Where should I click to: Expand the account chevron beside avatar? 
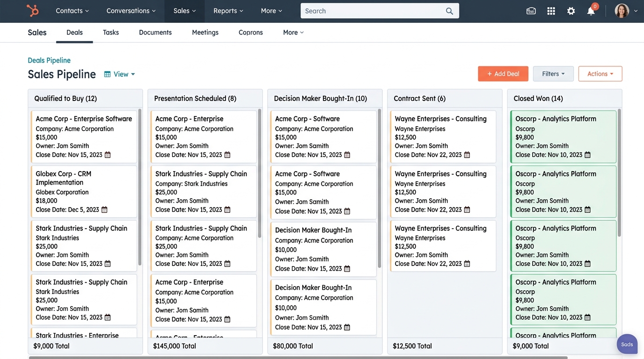636,11
